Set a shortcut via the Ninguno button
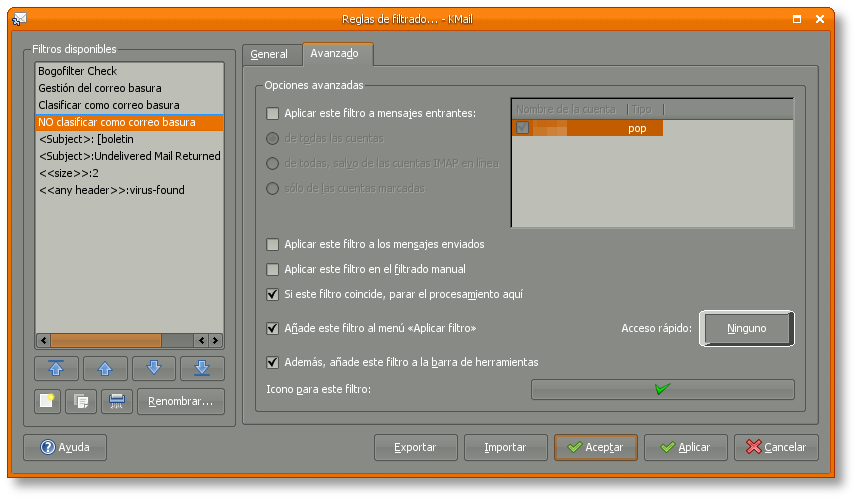 pyautogui.click(x=746, y=328)
